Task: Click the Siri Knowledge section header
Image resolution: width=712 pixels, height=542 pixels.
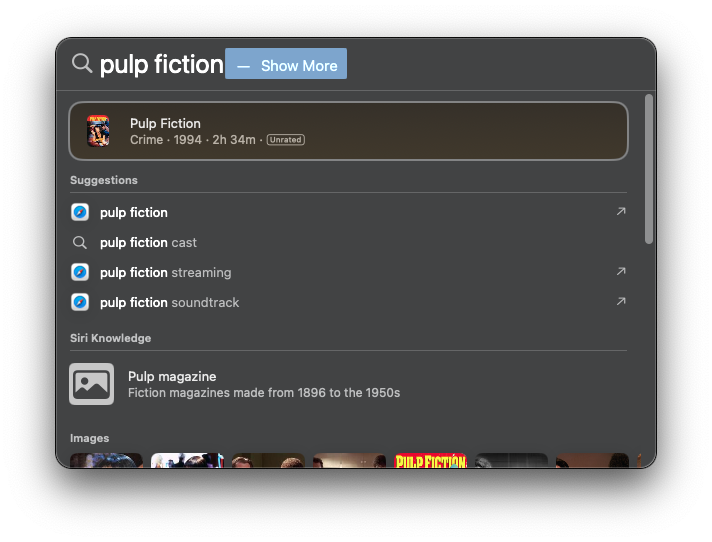Action: point(110,338)
